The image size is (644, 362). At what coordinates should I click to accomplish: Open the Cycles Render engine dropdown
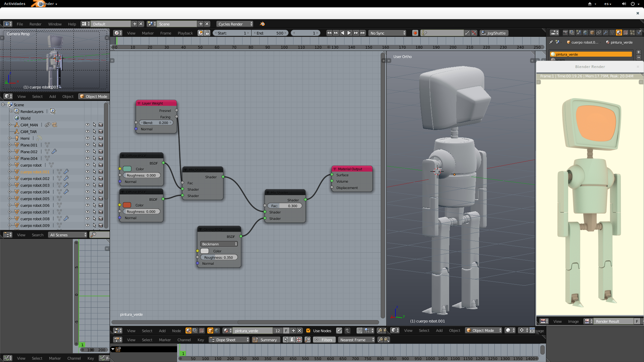234,24
